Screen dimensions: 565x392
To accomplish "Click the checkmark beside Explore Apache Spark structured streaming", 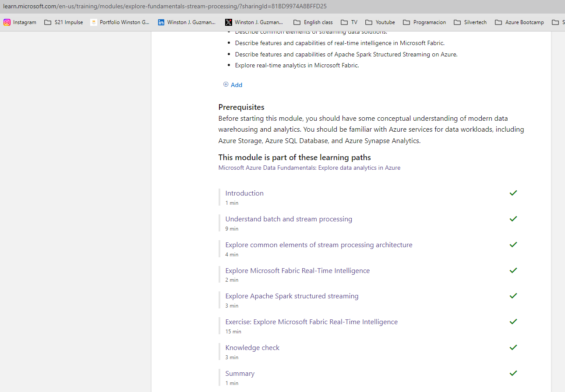I will tap(513, 296).
